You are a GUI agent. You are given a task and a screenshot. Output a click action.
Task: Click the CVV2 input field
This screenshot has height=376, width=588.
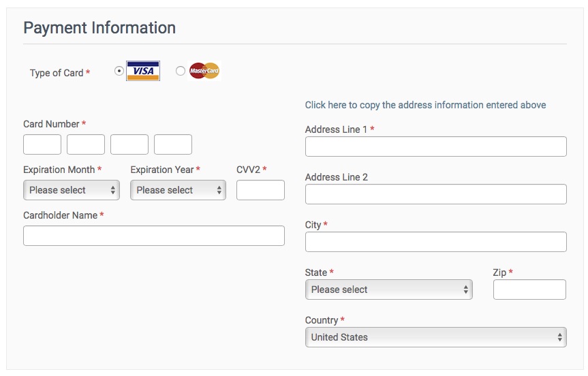point(260,190)
